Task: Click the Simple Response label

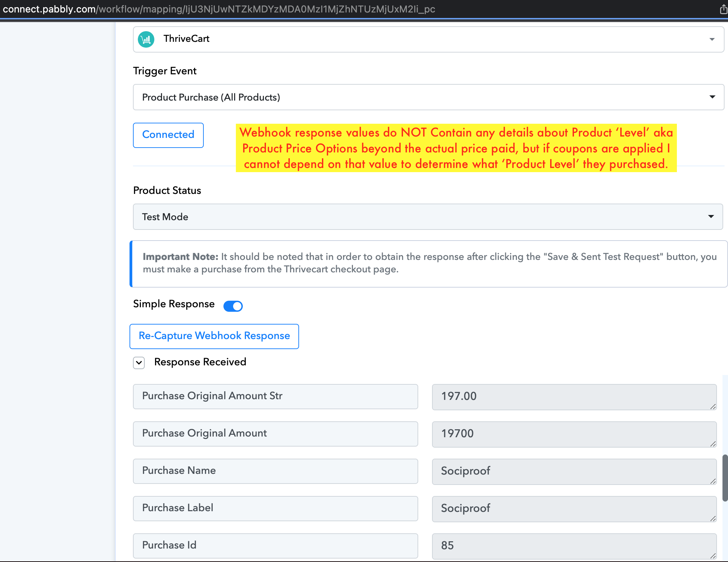Action: click(x=174, y=304)
